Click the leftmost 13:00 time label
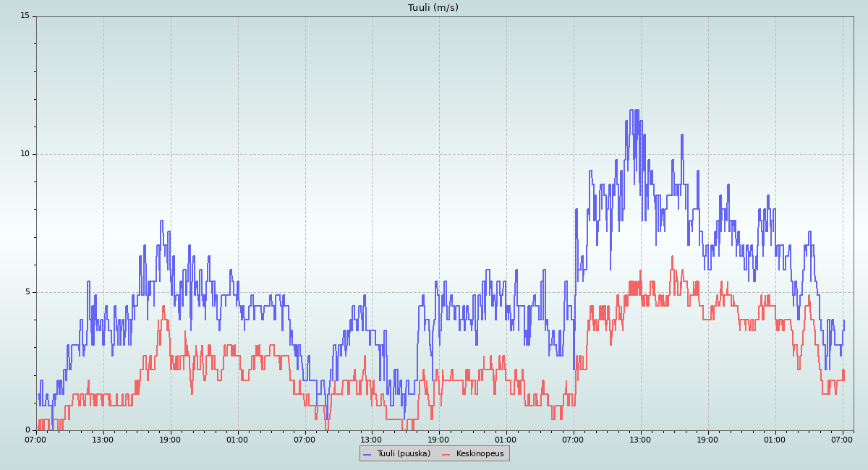 tap(103, 439)
